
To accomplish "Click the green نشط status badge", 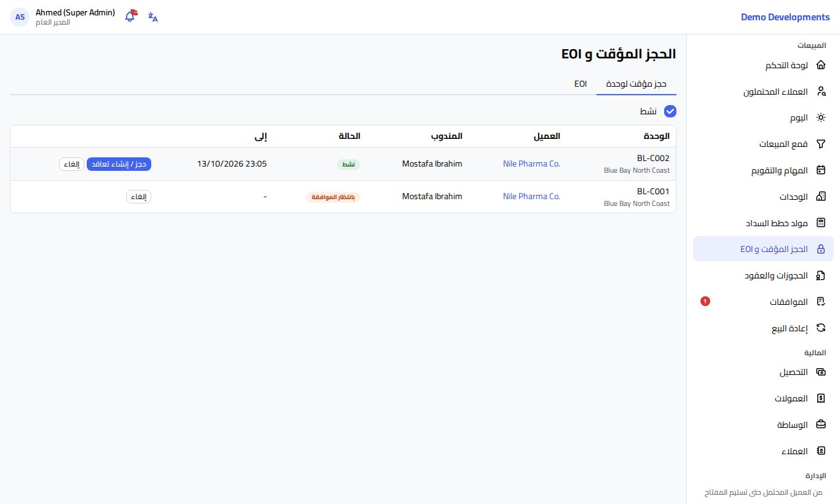I will coord(349,164).
